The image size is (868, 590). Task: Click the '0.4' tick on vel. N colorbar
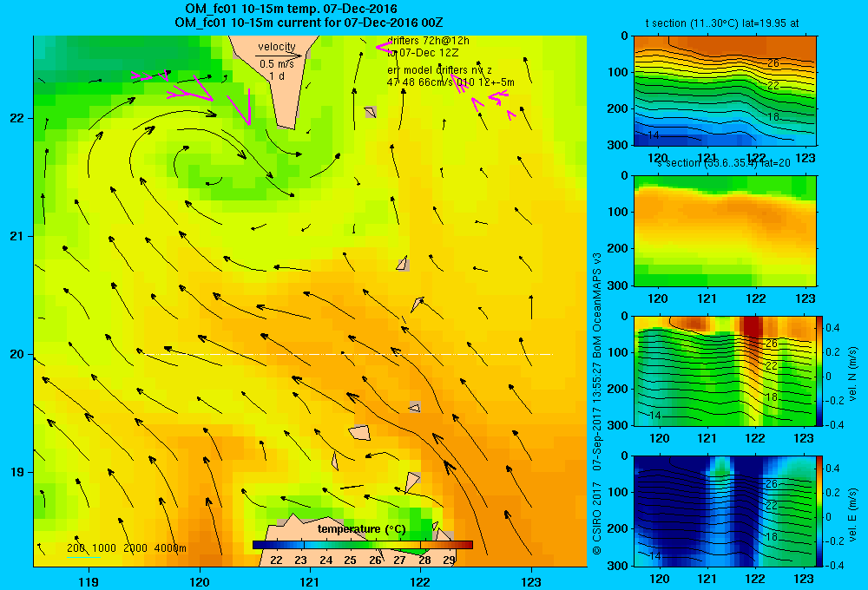833,328
